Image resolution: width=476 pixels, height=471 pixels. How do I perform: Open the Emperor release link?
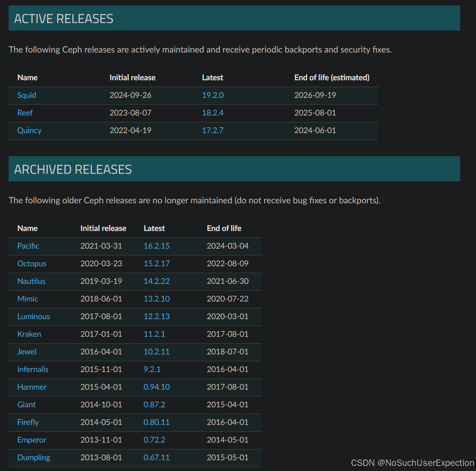pyautogui.click(x=32, y=440)
